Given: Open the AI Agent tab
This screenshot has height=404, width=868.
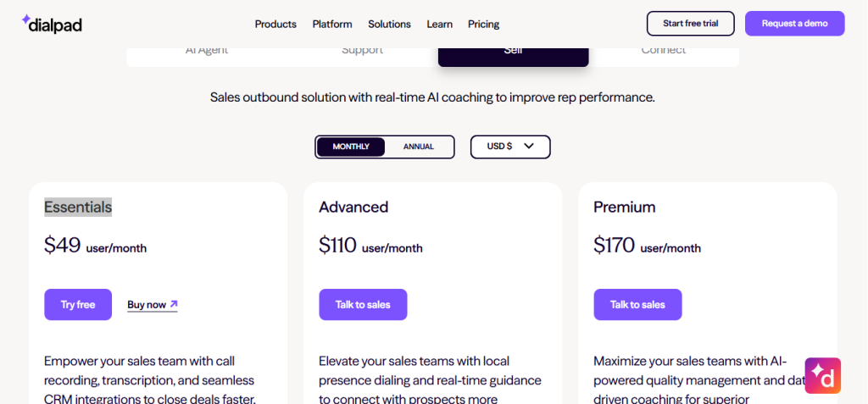Looking at the screenshot, I should [207, 53].
